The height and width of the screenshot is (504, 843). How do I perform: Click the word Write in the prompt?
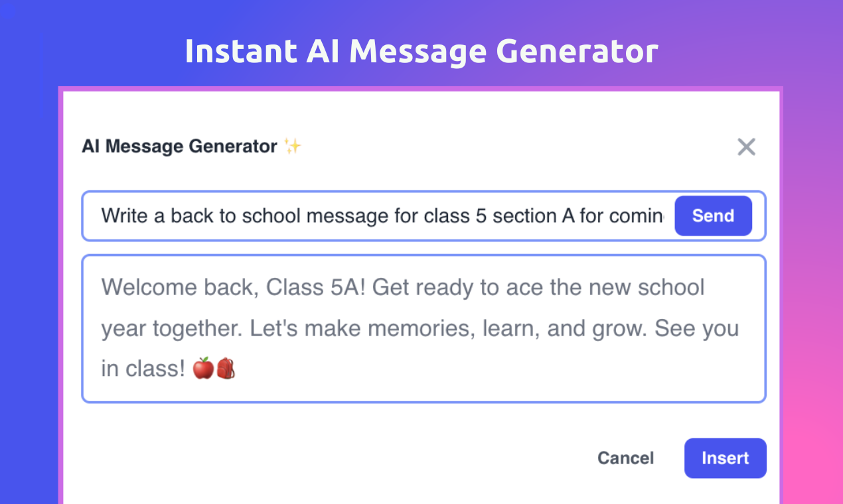pyautogui.click(x=124, y=216)
